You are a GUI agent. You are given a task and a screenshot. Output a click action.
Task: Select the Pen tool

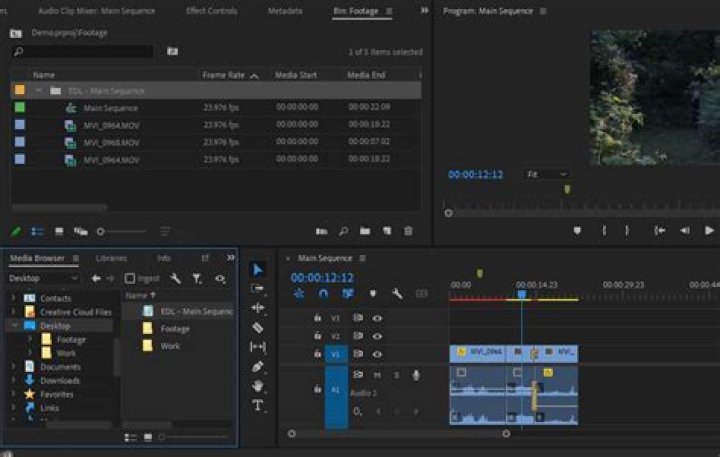coord(258,367)
